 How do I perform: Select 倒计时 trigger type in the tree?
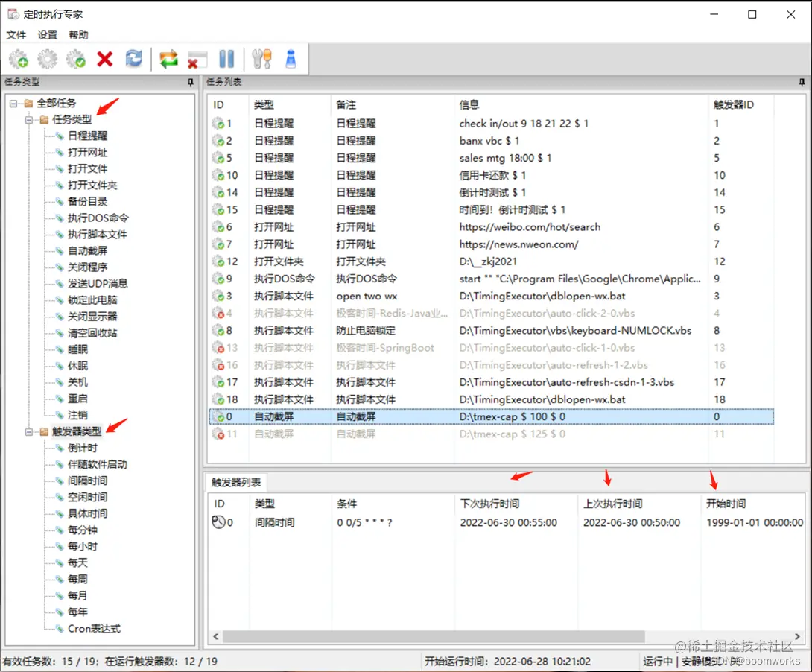tap(83, 448)
